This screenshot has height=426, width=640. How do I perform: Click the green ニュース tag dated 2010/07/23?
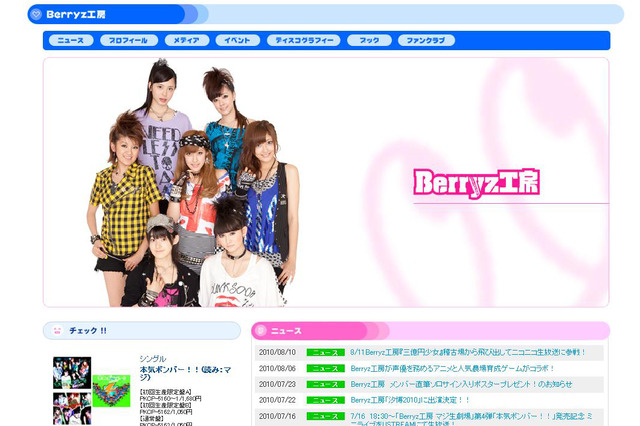(326, 384)
